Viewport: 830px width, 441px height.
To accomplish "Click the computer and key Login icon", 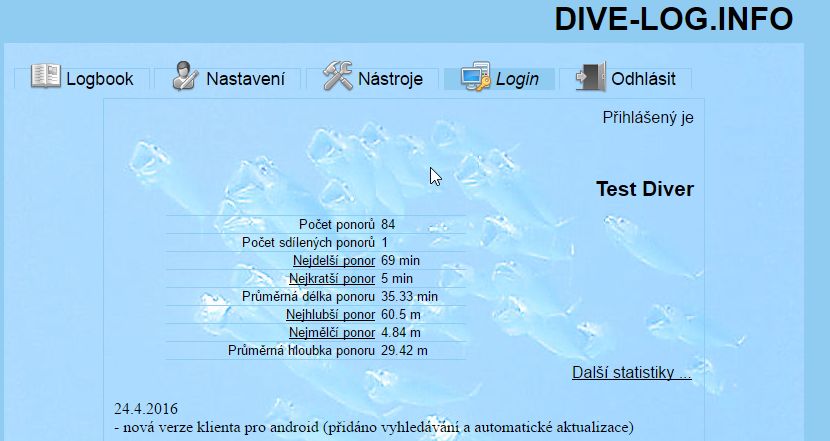I will coord(475,76).
